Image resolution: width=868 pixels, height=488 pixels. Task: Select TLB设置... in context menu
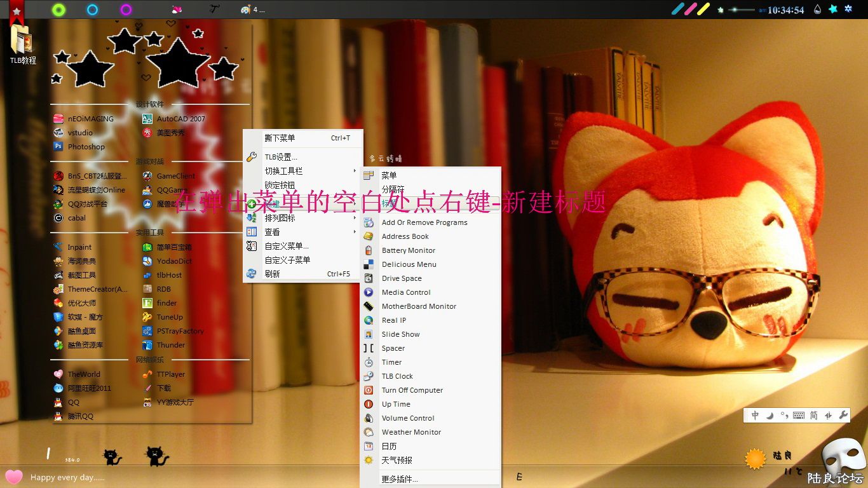point(281,157)
